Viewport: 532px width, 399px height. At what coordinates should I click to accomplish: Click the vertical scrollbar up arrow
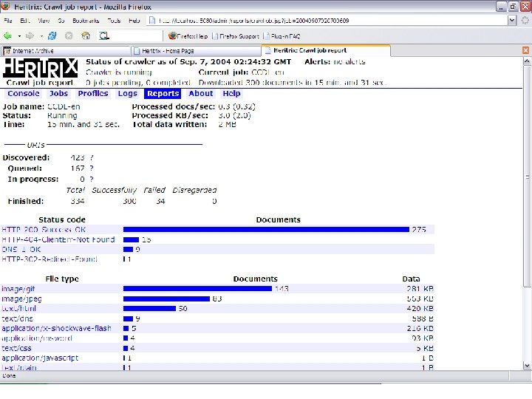click(x=527, y=61)
